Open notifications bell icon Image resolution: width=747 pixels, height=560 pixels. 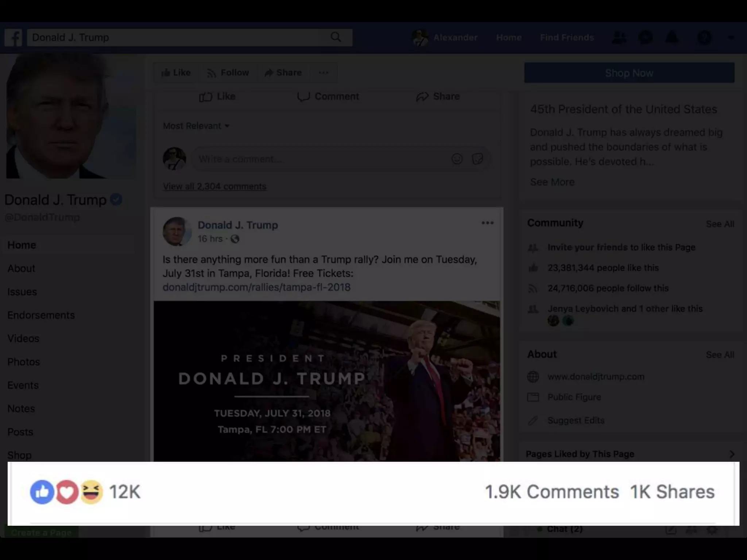pos(672,38)
